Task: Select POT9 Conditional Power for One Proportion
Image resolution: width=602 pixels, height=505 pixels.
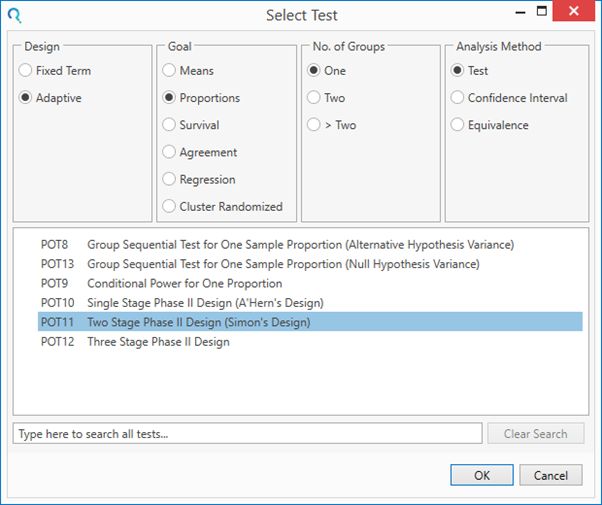Action: [x=310, y=283]
